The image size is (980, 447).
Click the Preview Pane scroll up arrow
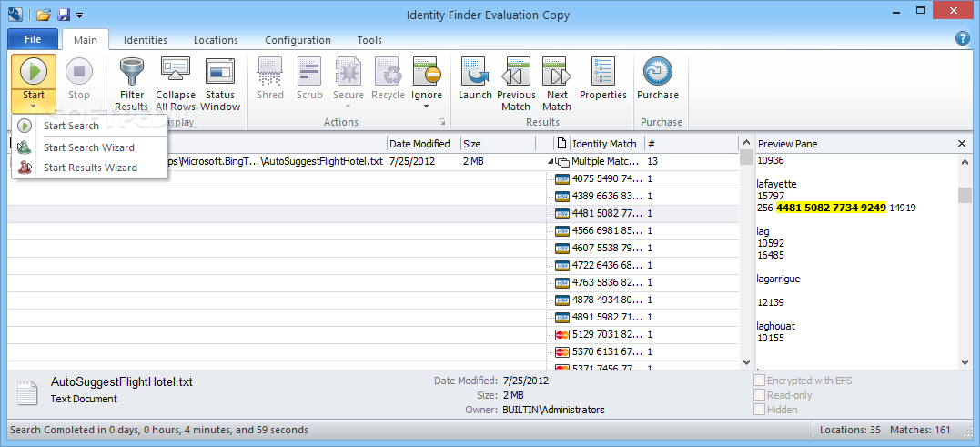[965, 161]
